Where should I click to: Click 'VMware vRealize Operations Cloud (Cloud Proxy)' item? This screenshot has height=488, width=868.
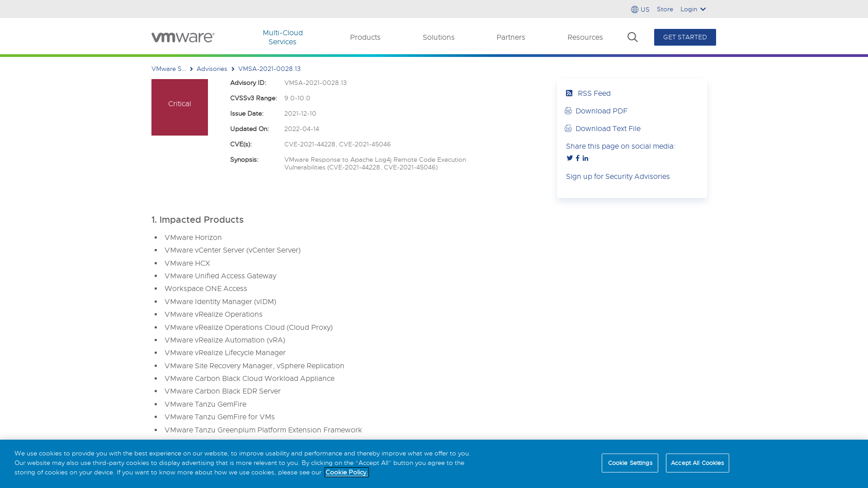pyautogui.click(x=249, y=327)
